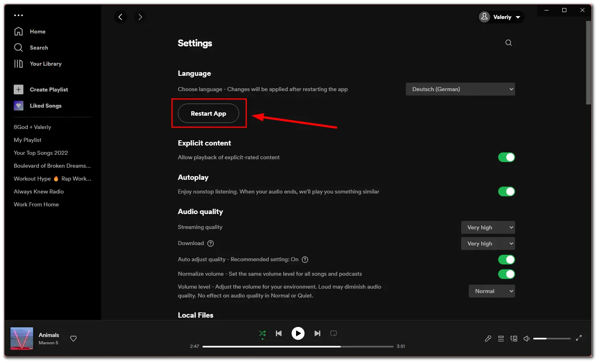
Task: Go to Your Library in sidebar
Action: click(46, 64)
